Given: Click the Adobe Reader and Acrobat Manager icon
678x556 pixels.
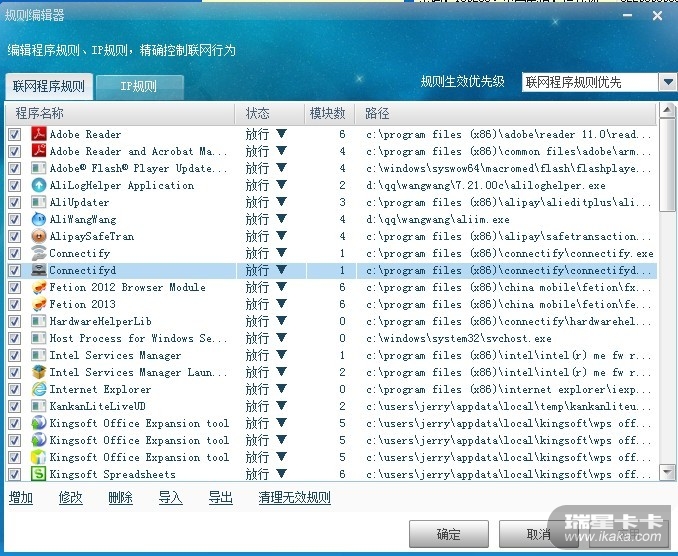Looking at the screenshot, I should [x=38, y=151].
